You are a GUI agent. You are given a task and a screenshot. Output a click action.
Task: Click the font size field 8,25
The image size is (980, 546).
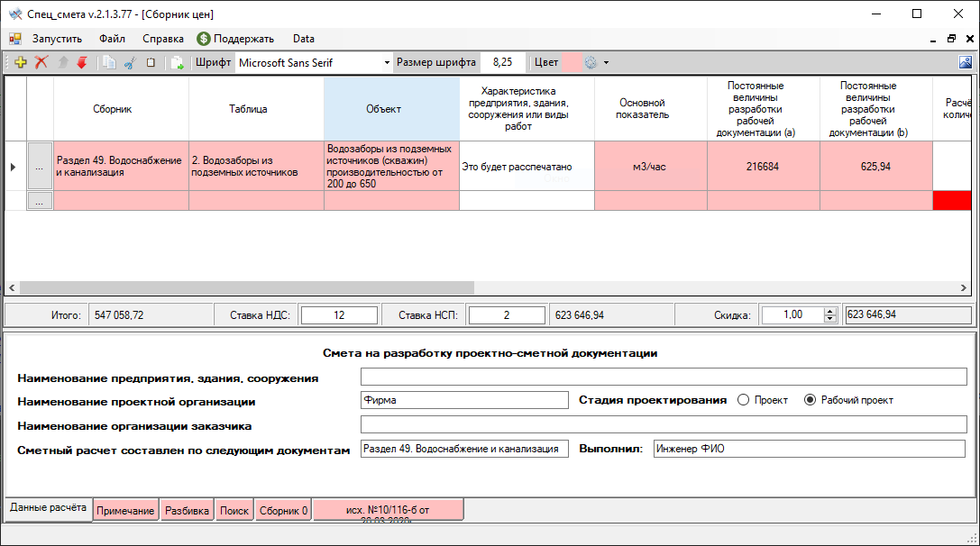[x=502, y=62]
